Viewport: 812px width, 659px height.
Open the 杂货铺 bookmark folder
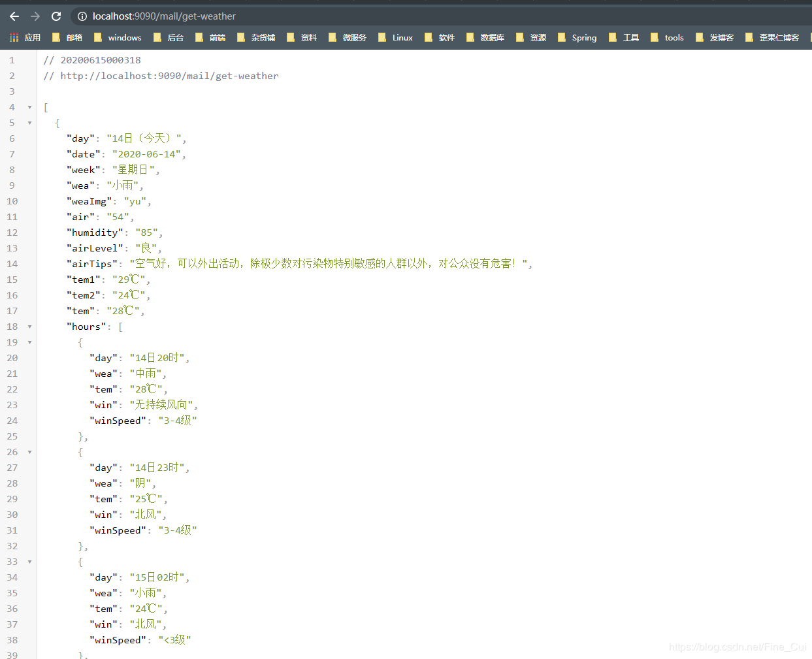pos(256,38)
